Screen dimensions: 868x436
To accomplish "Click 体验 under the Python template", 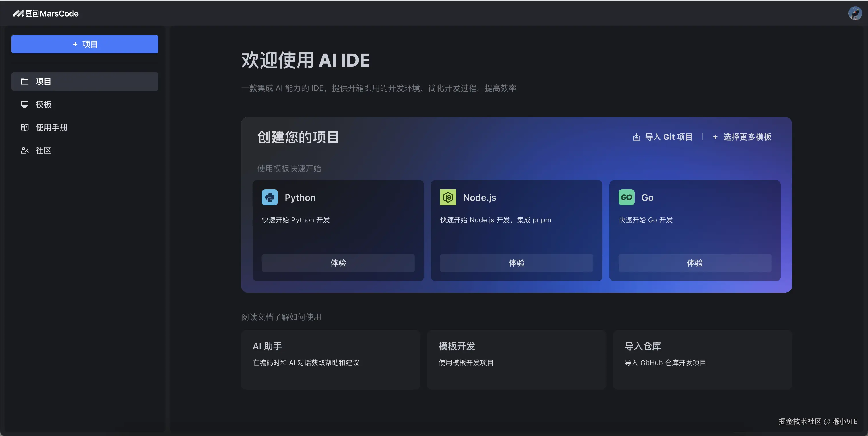I will pyautogui.click(x=338, y=263).
